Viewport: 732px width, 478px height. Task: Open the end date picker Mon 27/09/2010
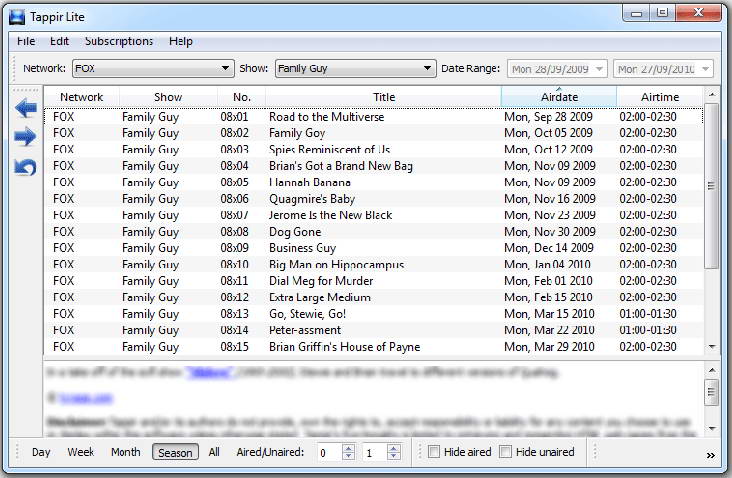663,69
